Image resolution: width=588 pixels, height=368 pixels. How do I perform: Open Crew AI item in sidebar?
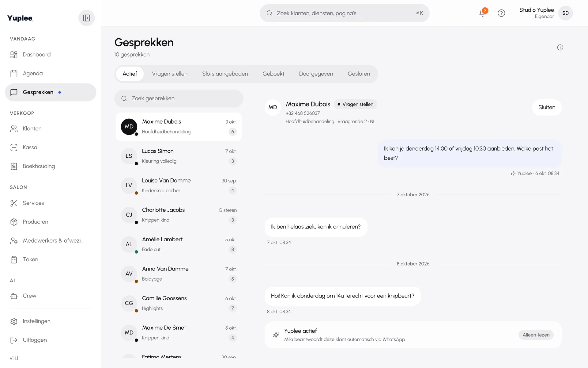coord(51,296)
